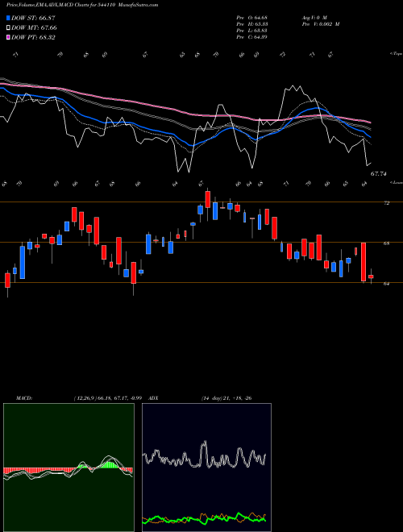Screen dimensions: 403x532
Task: Click the Pre C: 64.39 value
Action: tap(252, 37)
